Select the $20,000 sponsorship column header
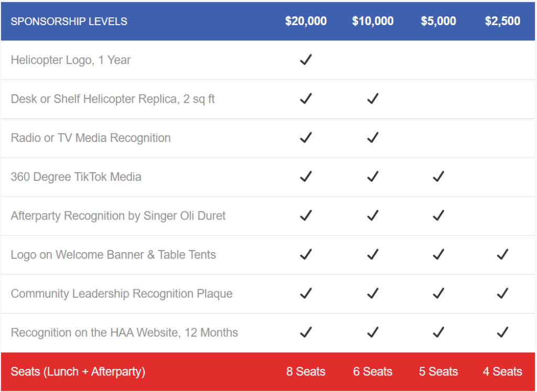Screen dimensions: 537x392 (306, 21)
